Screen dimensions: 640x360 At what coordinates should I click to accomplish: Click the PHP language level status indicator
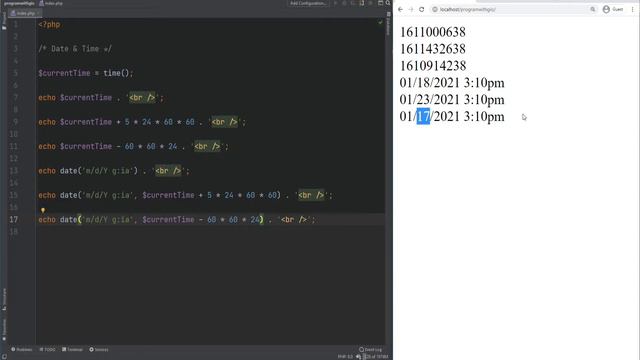(345, 357)
